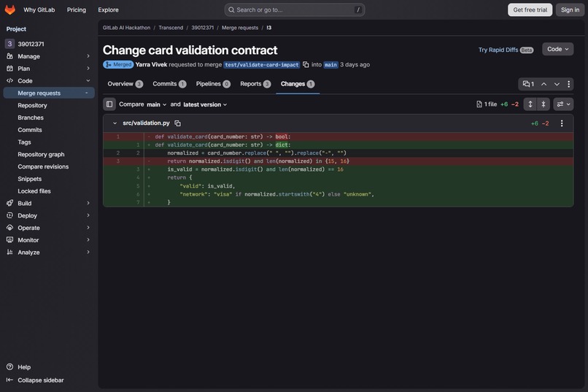Click the Get free trial button
588x392 pixels.
pos(530,9)
